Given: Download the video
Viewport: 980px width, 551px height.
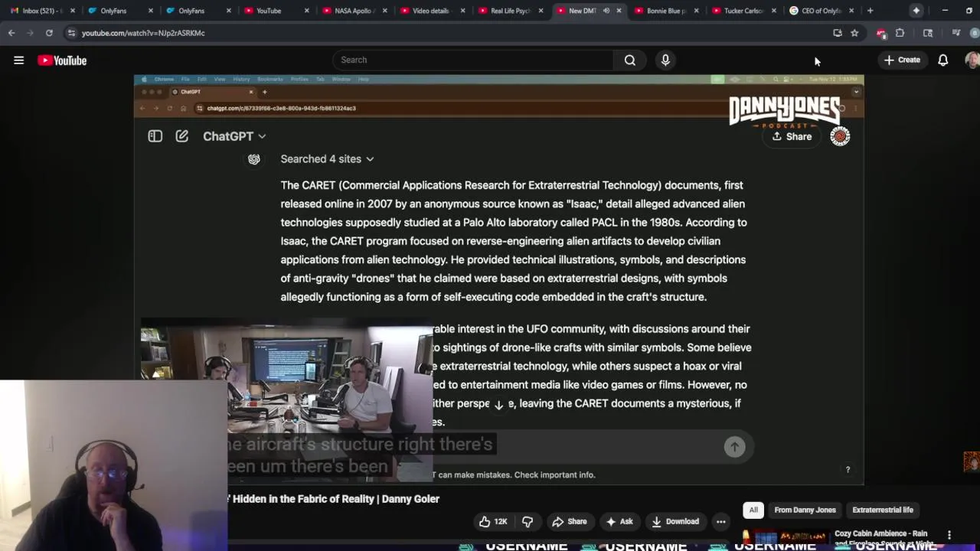Looking at the screenshot, I should [x=675, y=521].
